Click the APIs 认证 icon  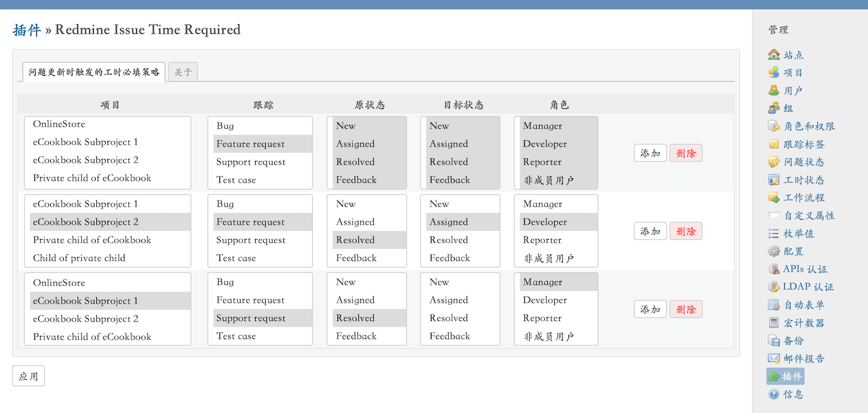pyautogui.click(x=774, y=269)
